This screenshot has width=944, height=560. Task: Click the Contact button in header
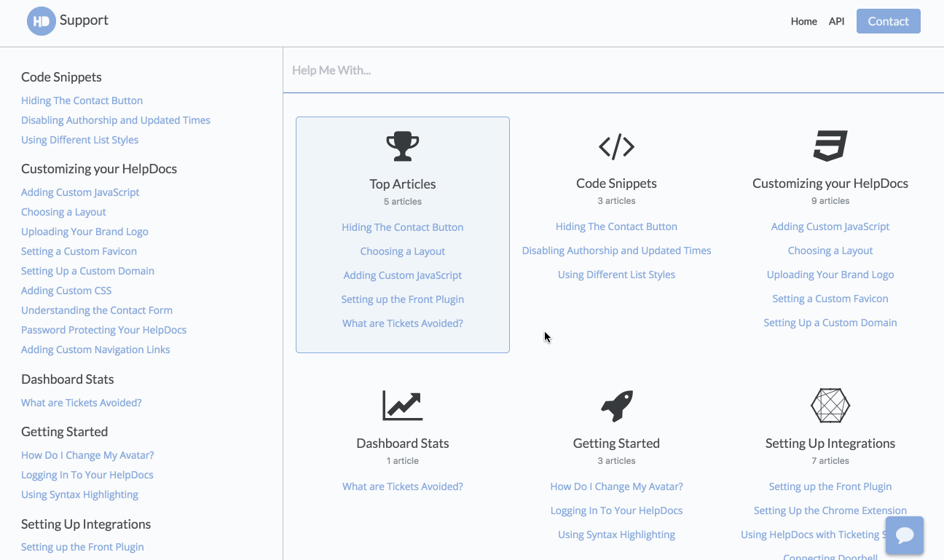888,21
